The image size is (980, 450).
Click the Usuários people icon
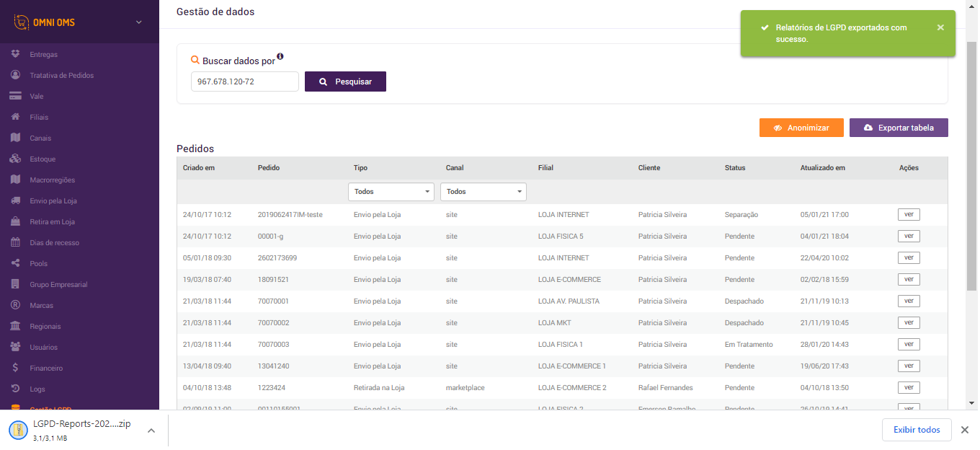15,347
